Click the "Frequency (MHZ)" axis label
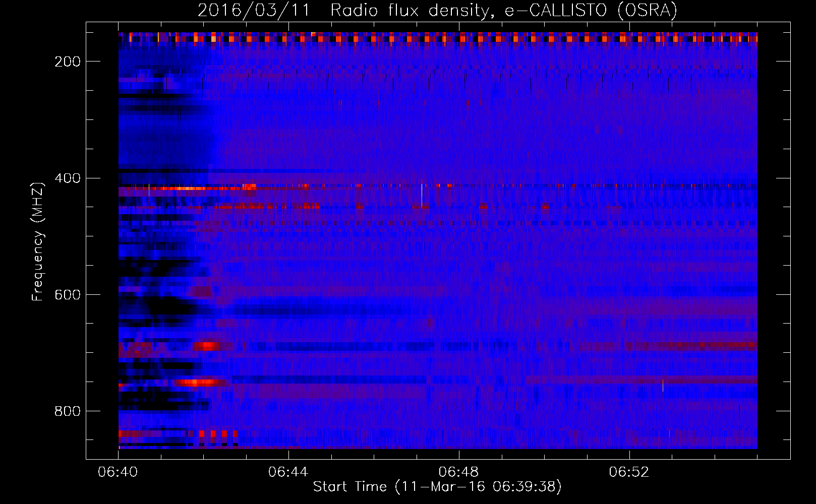The width and height of the screenshot is (816, 504). click(38, 242)
